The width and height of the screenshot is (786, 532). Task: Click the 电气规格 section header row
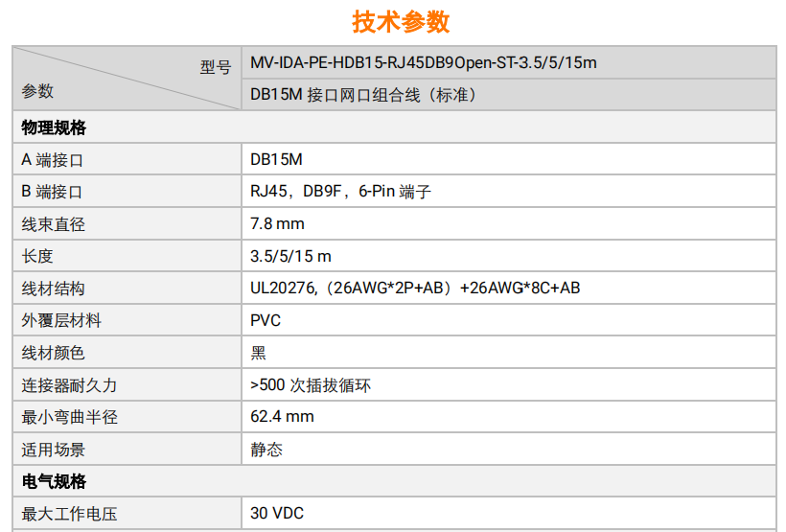click(55, 481)
